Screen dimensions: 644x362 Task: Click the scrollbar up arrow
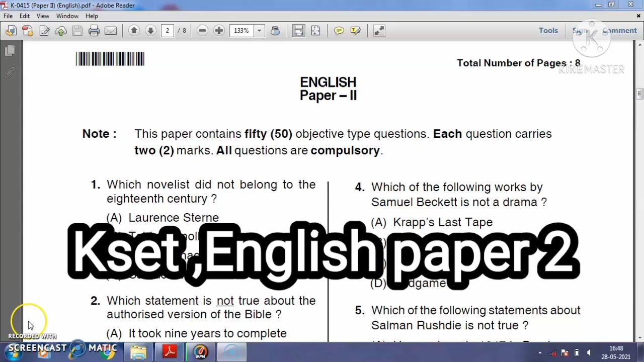(639, 45)
